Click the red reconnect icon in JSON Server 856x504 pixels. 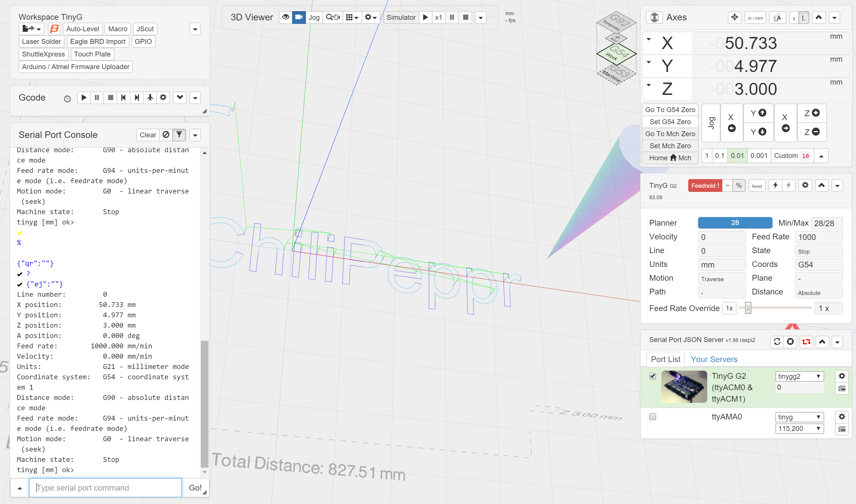tap(806, 342)
